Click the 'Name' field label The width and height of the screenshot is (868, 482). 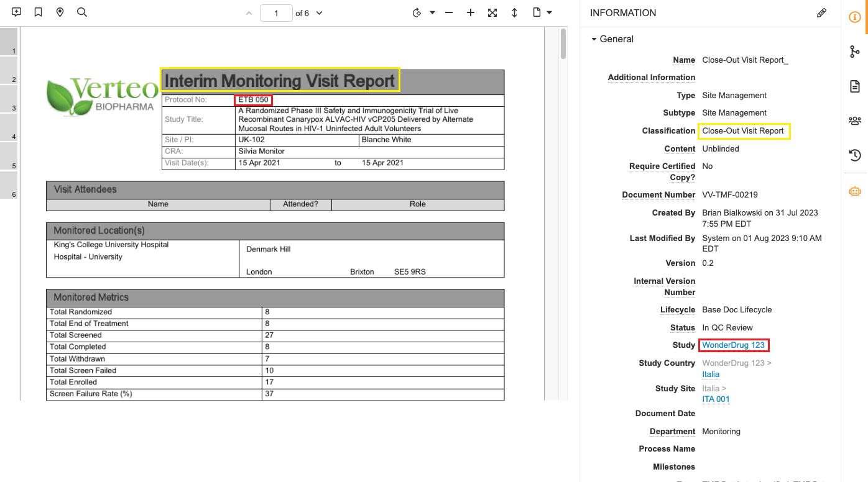684,60
